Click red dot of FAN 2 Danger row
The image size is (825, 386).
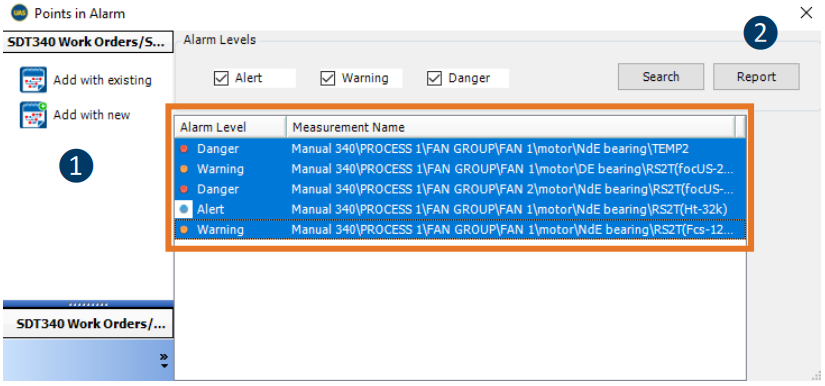pos(184,189)
